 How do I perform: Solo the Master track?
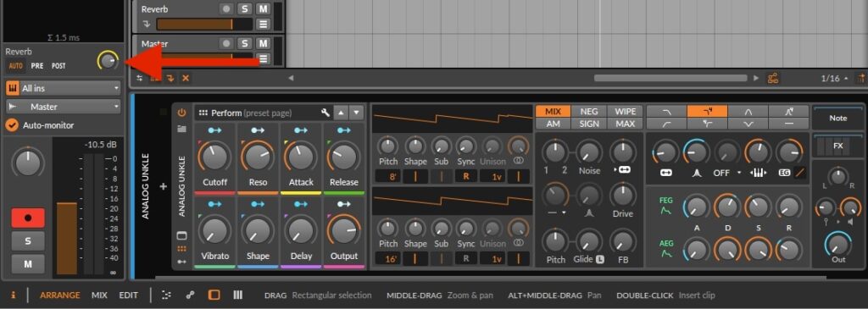[244, 43]
